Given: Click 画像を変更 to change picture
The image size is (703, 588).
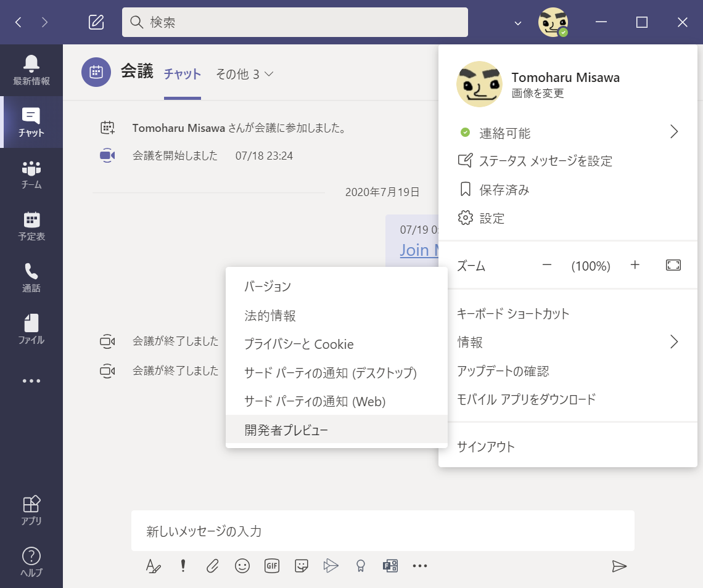Looking at the screenshot, I should (538, 93).
